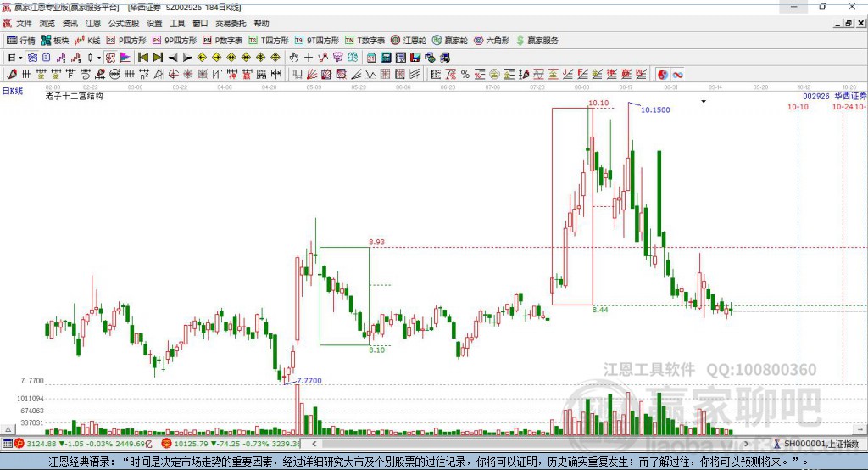Jump to the first bar (green skip-start arrow)
Image resolution: width=868 pixels, height=470 pixels.
coord(143,58)
